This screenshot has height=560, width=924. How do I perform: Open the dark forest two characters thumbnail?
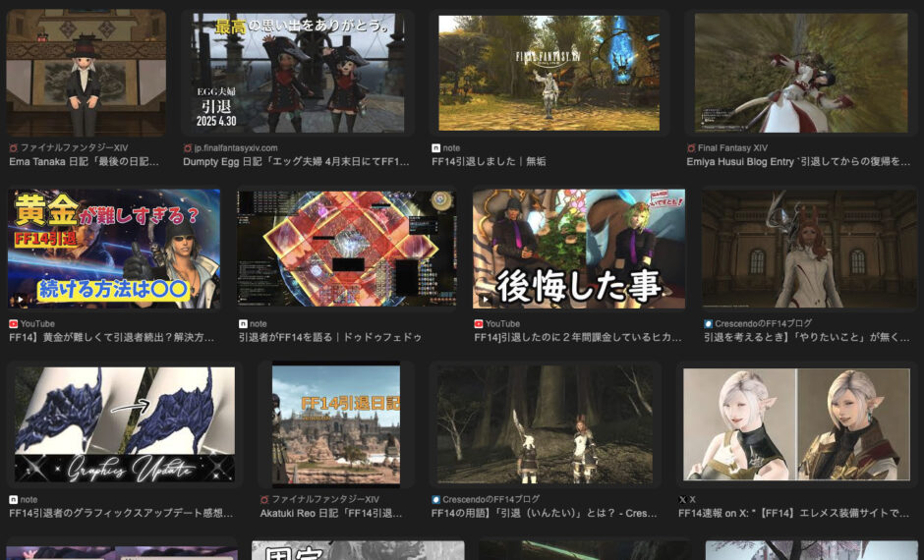[546, 424]
